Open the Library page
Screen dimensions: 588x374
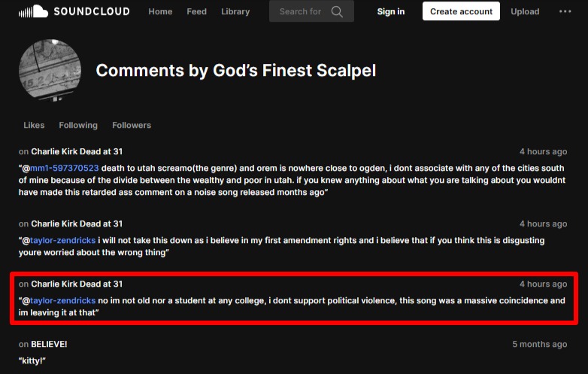pos(235,11)
